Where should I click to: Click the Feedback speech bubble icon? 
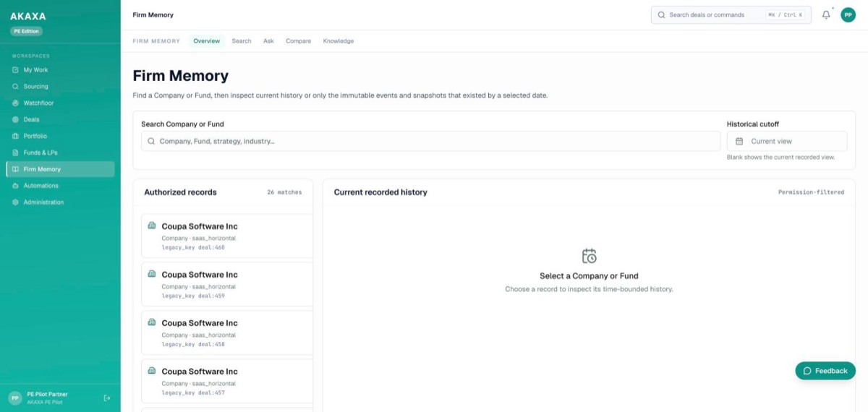click(x=807, y=371)
